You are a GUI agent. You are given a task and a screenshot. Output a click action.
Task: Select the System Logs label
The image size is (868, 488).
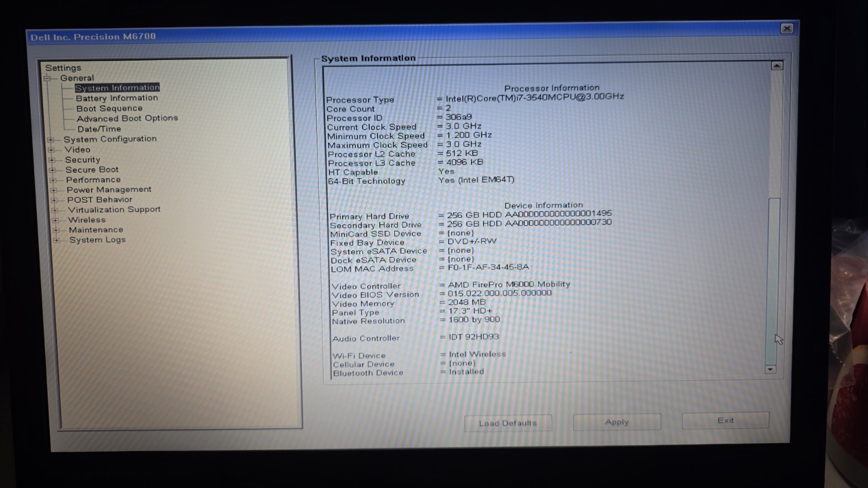pyautogui.click(x=97, y=240)
